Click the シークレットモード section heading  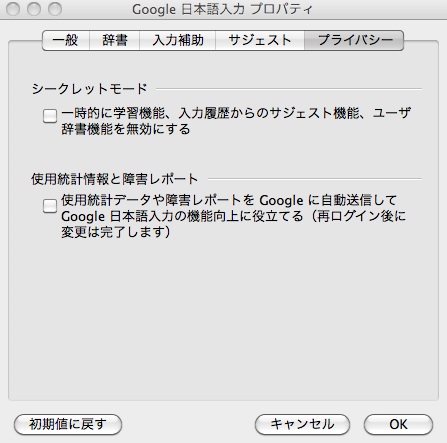pos(89,89)
